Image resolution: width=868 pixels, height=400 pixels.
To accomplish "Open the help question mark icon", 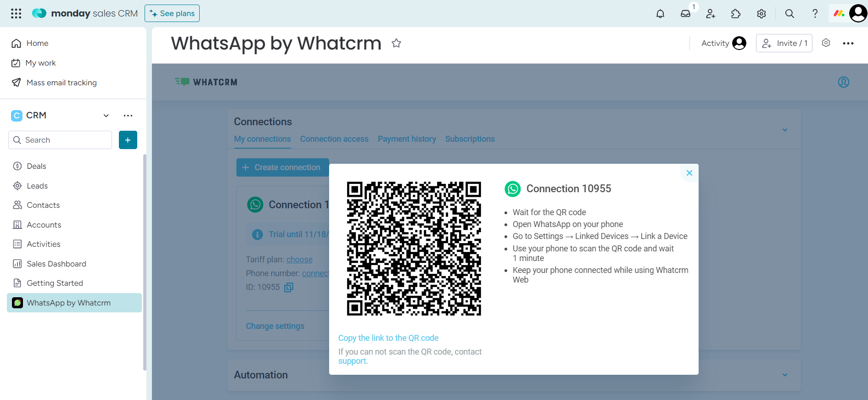I will pos(815,14).
